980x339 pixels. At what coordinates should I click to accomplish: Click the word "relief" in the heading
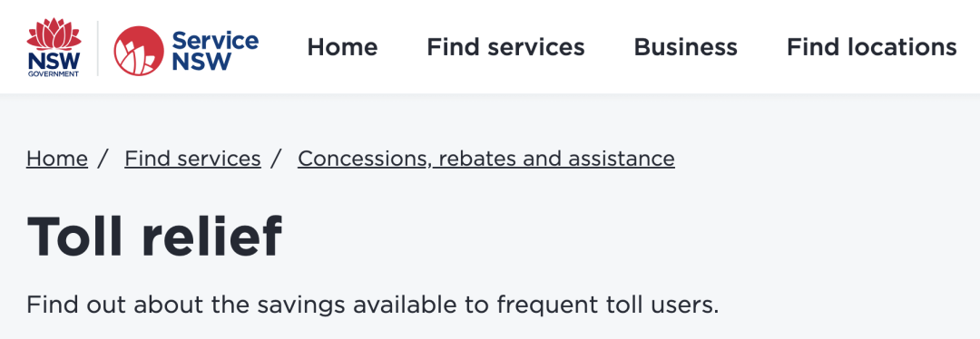pyautogui.click(x=211, y=237)
